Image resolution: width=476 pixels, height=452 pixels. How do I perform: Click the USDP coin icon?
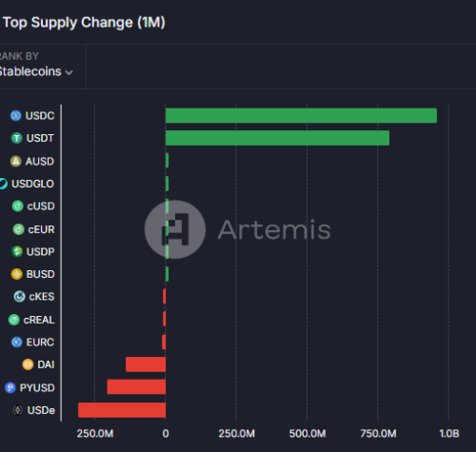tap(17, 251)
